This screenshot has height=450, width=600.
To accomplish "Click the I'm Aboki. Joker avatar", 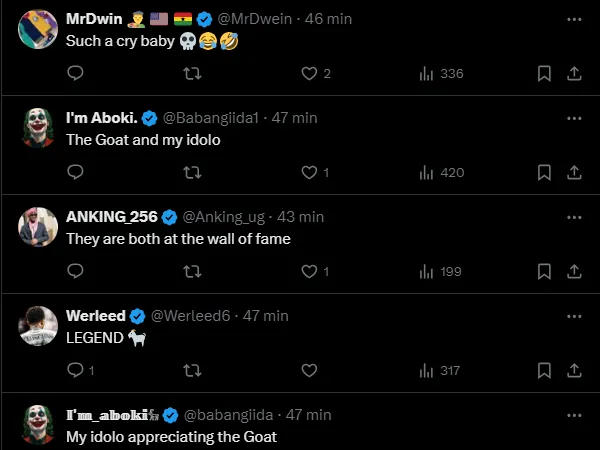I will tap(38, 128).
